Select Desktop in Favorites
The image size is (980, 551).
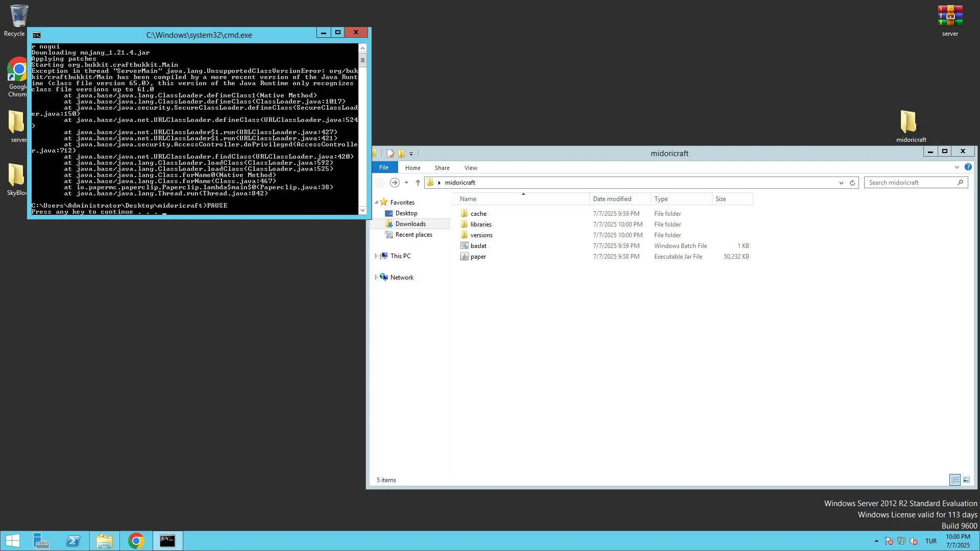pos(406,213)
